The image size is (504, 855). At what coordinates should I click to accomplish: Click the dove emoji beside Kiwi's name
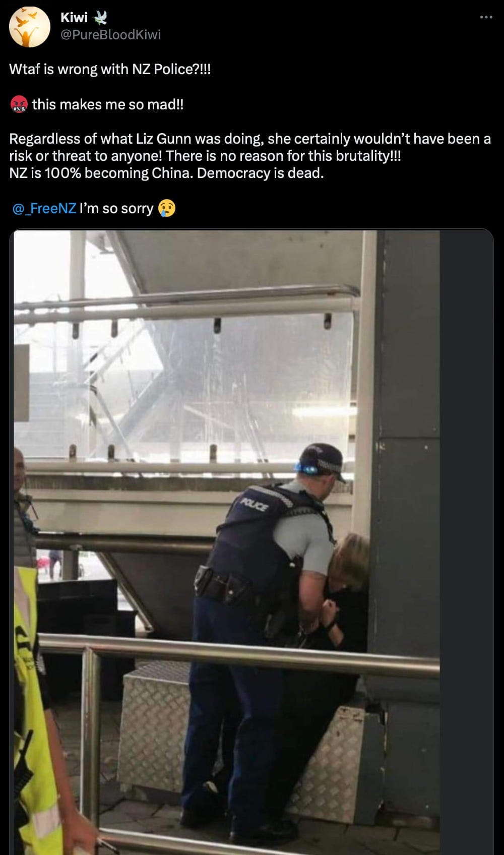pyautogui.click(x=100, y=18)
